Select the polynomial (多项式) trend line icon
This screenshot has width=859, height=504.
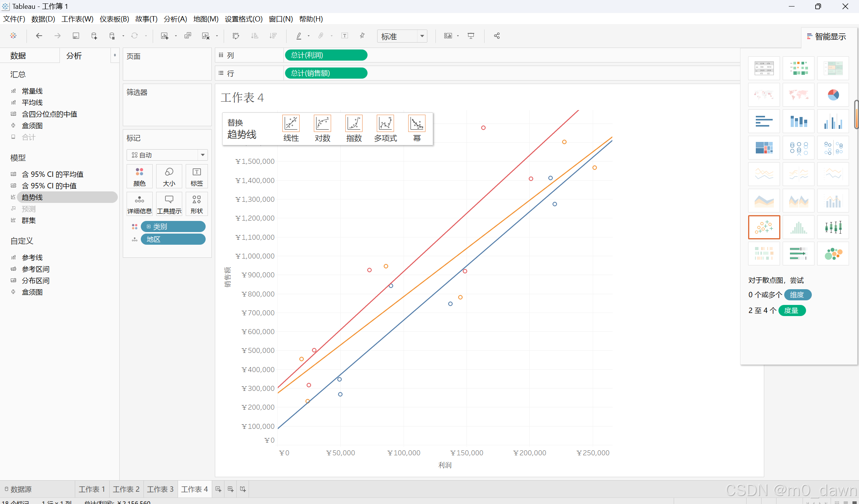385,124
